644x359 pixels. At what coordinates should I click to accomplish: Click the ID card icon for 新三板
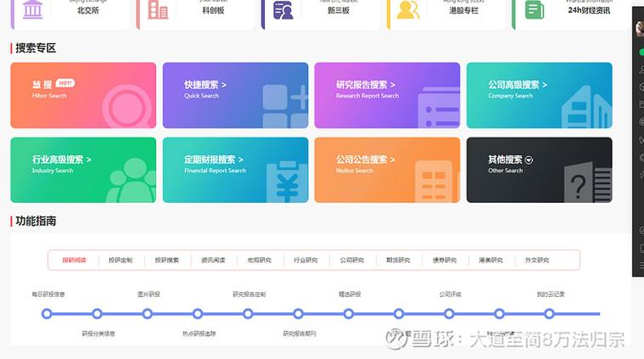coord(283,10)
